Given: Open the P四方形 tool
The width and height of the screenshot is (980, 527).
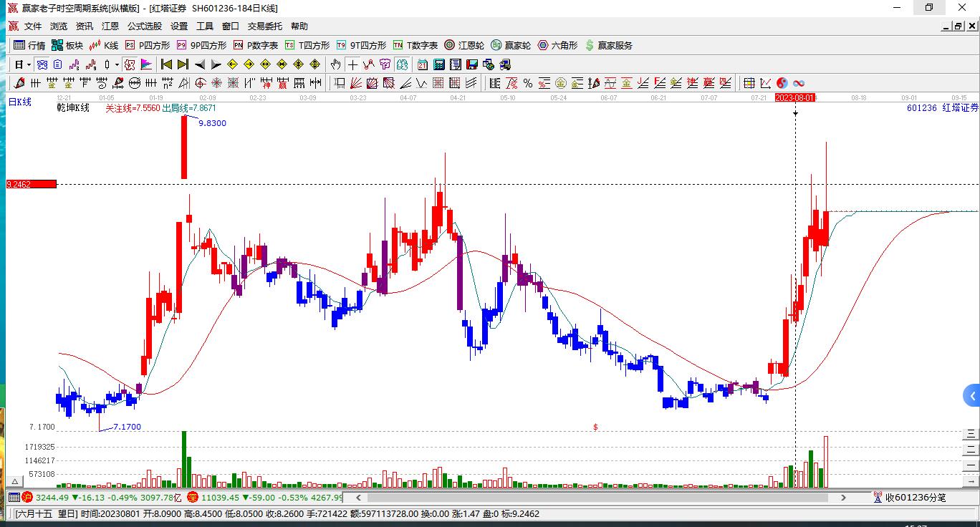Looking at the screenshot, I should pyautogui.click(x=148, y=45).
